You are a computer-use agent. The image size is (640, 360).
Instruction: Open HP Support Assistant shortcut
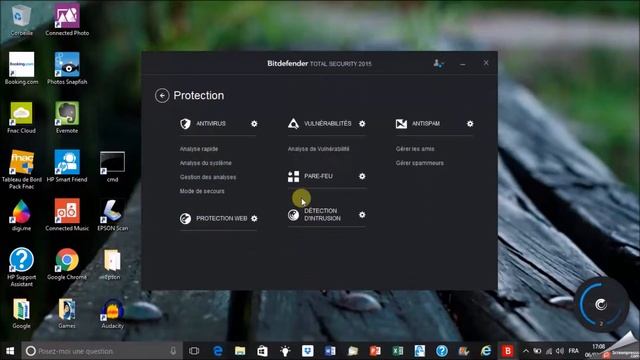21,267
